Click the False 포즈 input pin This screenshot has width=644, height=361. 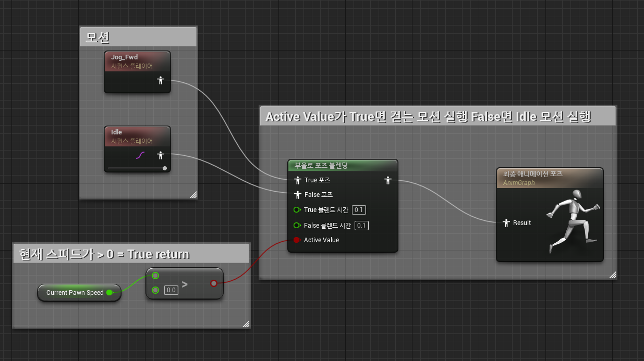(298, 195)
